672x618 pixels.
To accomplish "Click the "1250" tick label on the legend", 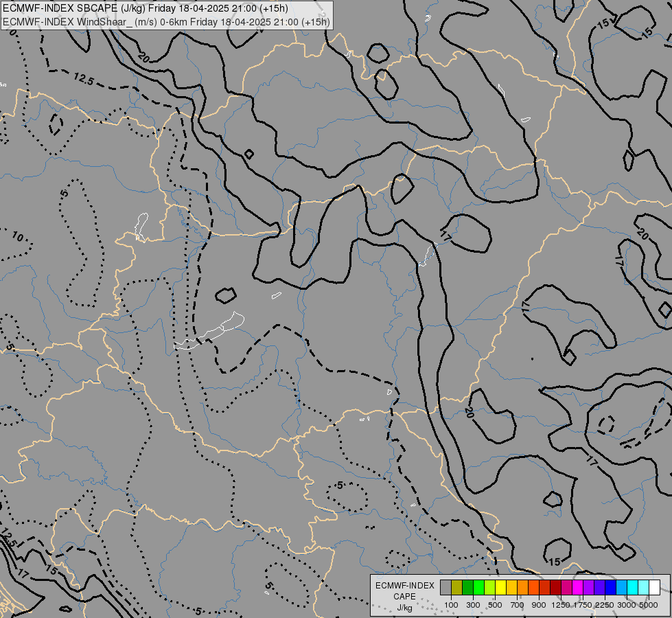I will click(x=561, y=605).
